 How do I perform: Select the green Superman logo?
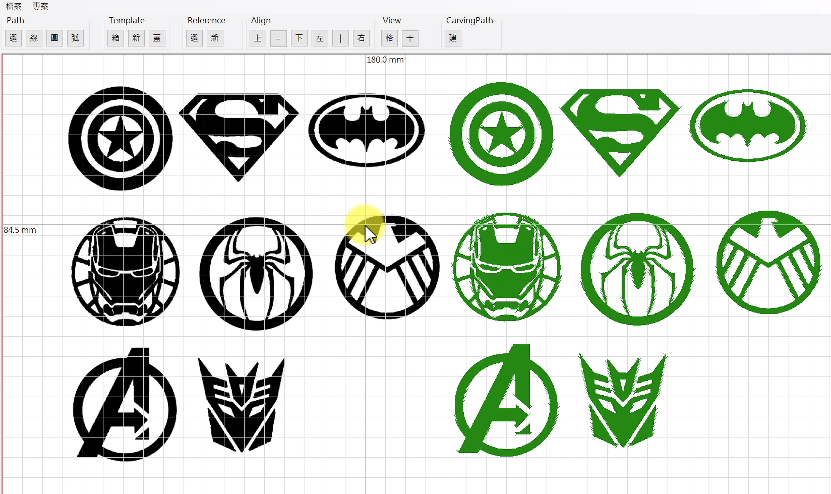(x=620, y=133)
